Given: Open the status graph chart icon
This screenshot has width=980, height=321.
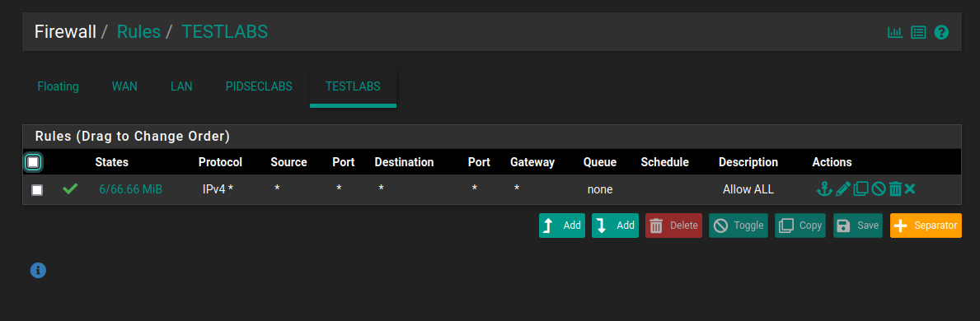Looking at the screenshot, I should (x=895, y=32).
